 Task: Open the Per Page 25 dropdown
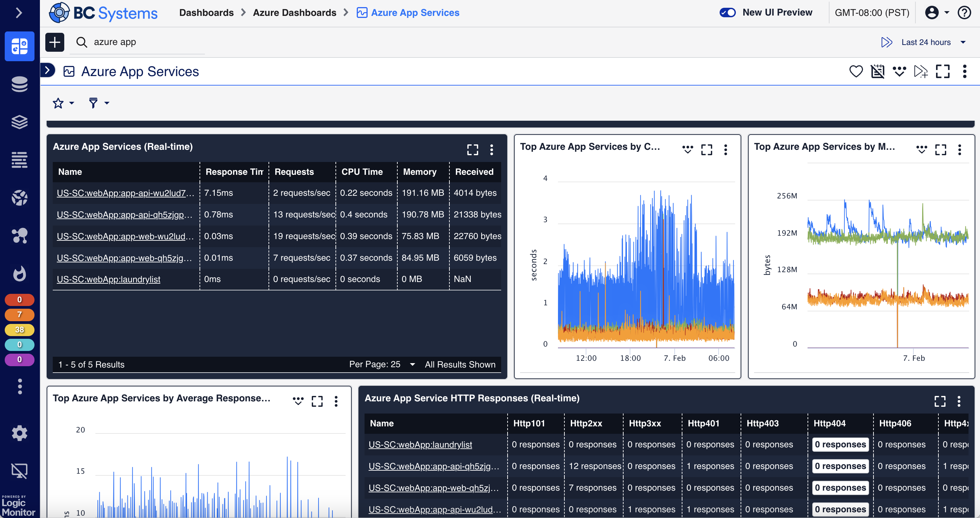[x=382, y=364]
